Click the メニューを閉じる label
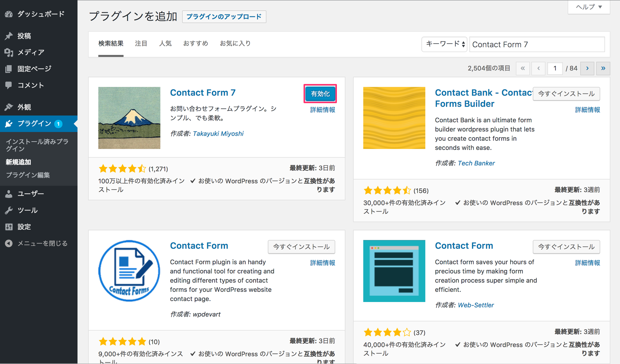Screen dimensions: 620x364 43,243
